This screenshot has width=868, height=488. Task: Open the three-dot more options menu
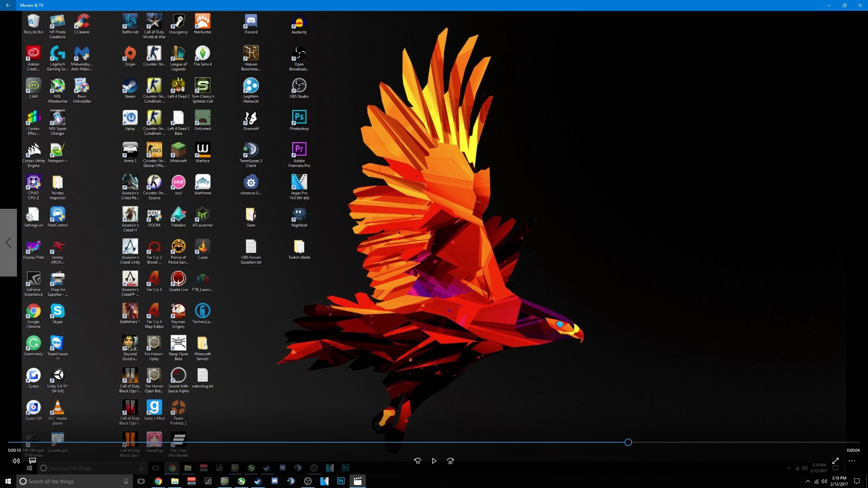tap(852, 461)
